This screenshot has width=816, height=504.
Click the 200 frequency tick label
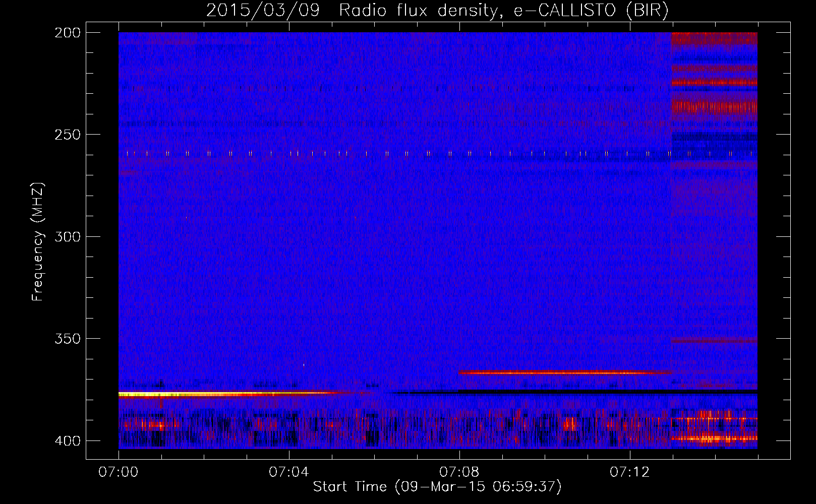pyautogui.click(x=67, y=33)
